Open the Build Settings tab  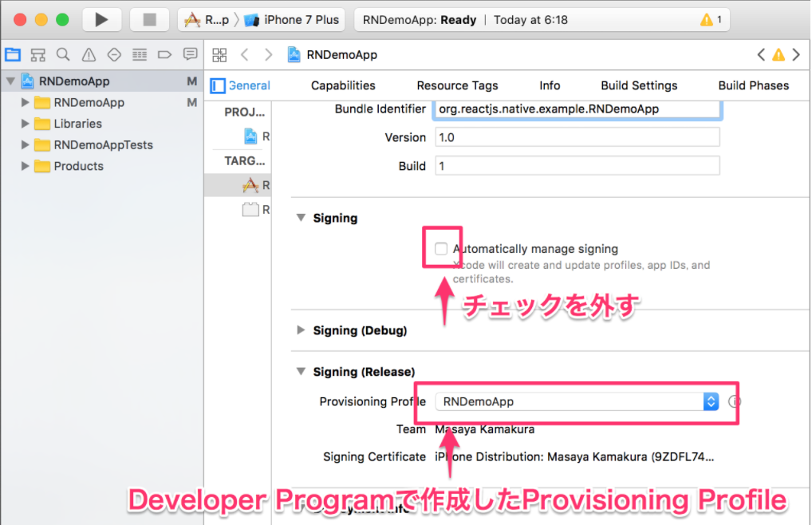tap(639, 85)
